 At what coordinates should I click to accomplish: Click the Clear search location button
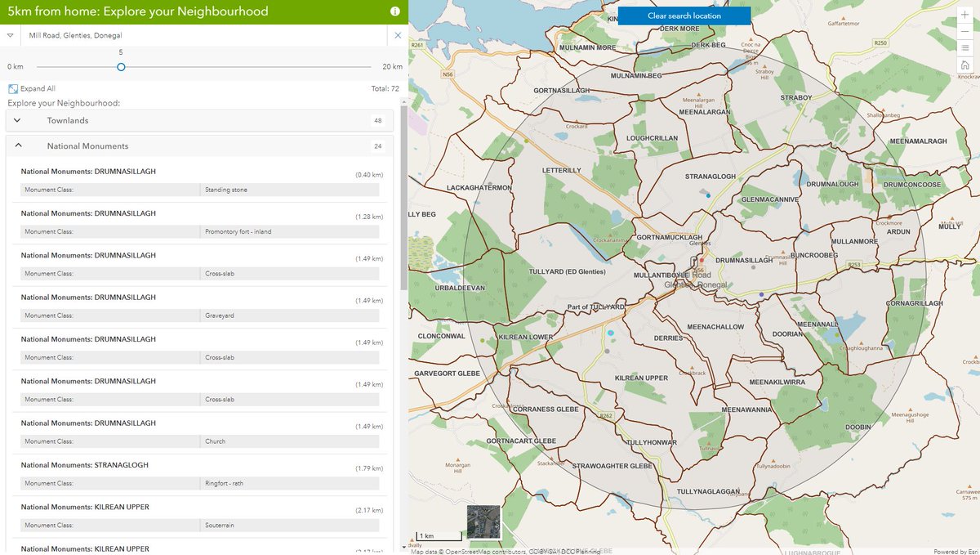point(684,16)
